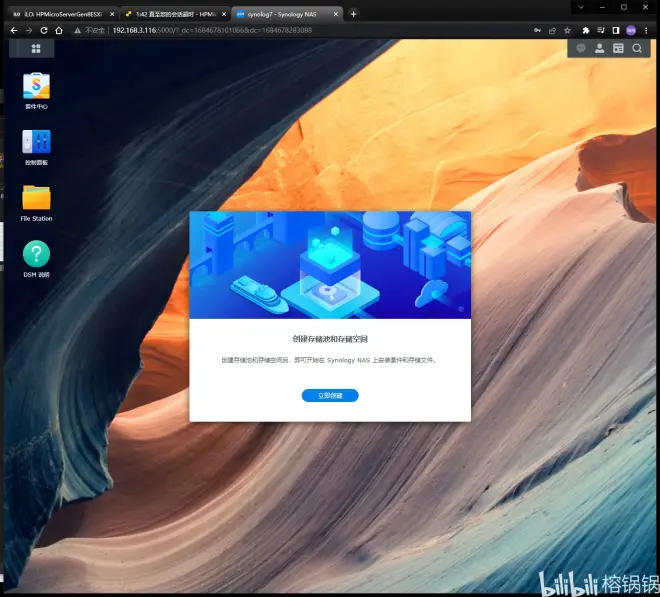Select the synolog7 Synology NAS tab

(287, 14)
